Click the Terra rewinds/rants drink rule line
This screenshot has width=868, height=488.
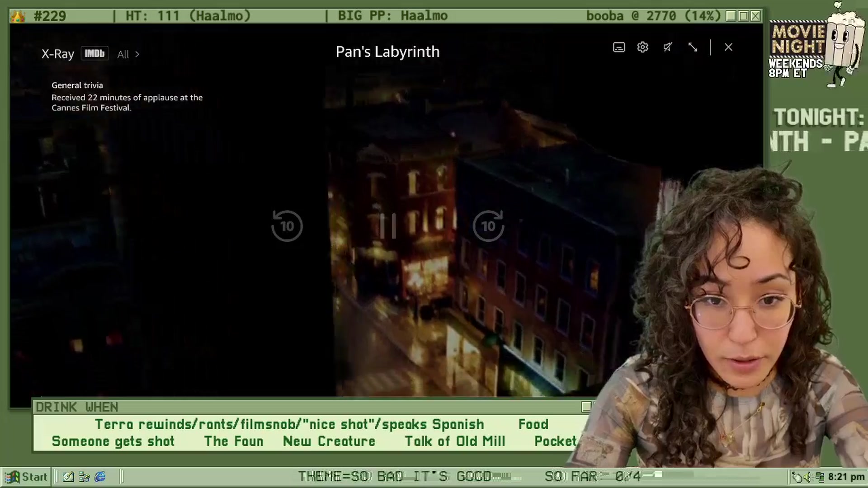[x=289, y=424]
